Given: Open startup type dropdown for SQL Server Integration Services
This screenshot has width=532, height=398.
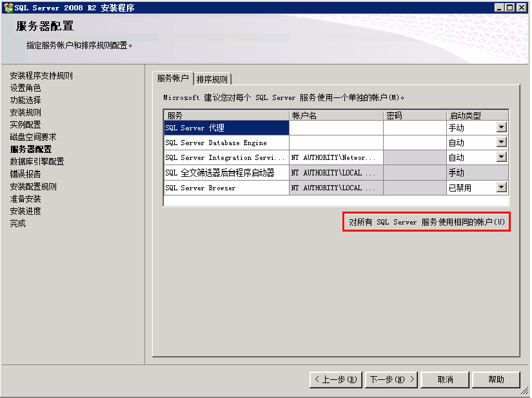Looking at the screenshot, I should tap(502, 157).
